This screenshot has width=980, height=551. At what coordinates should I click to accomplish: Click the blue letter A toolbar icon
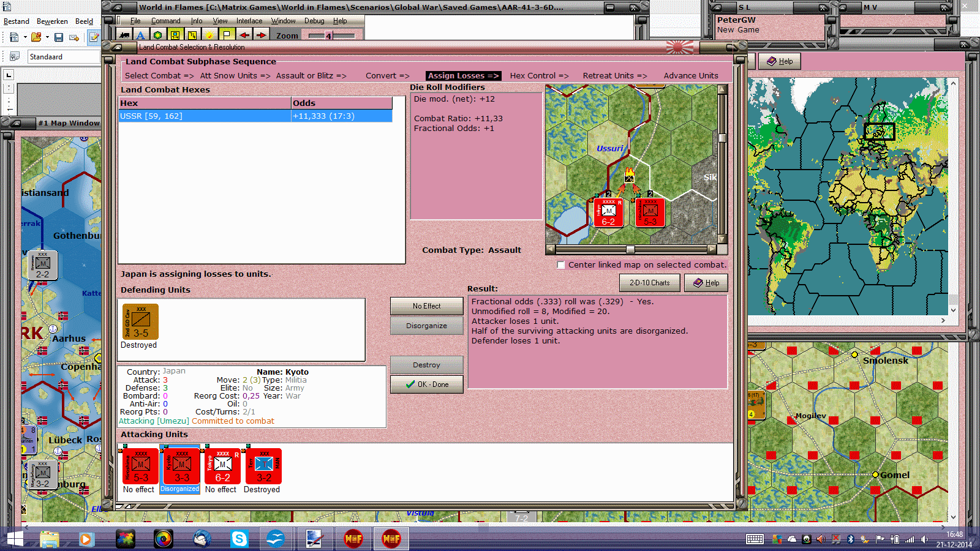click(x=141, y=35)
